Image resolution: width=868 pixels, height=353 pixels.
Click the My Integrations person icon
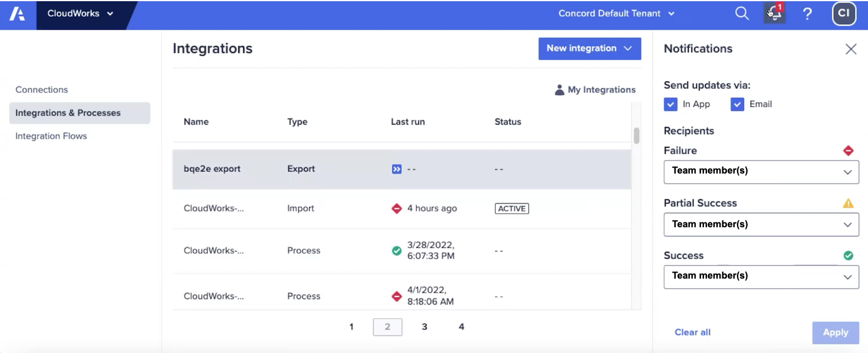click(x=559, y=90)
